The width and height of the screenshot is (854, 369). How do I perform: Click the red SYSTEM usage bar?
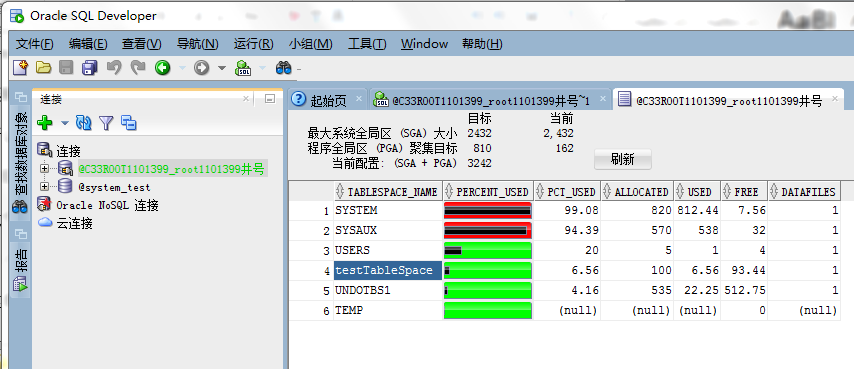(488, 211)
